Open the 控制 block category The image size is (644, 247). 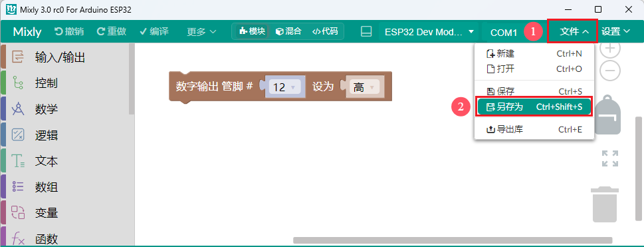[x=65, y=83]
